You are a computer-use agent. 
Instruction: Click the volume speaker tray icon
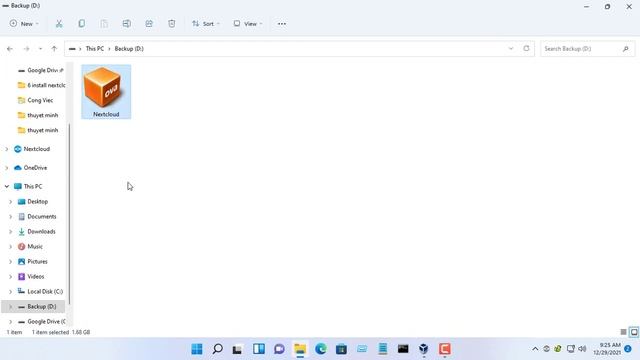(582, 349)
